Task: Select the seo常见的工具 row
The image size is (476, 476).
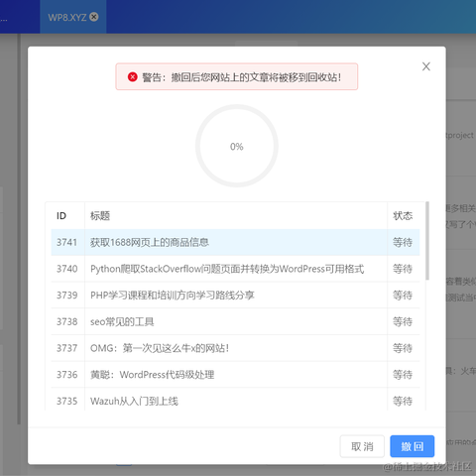Action: pos(235,321)
